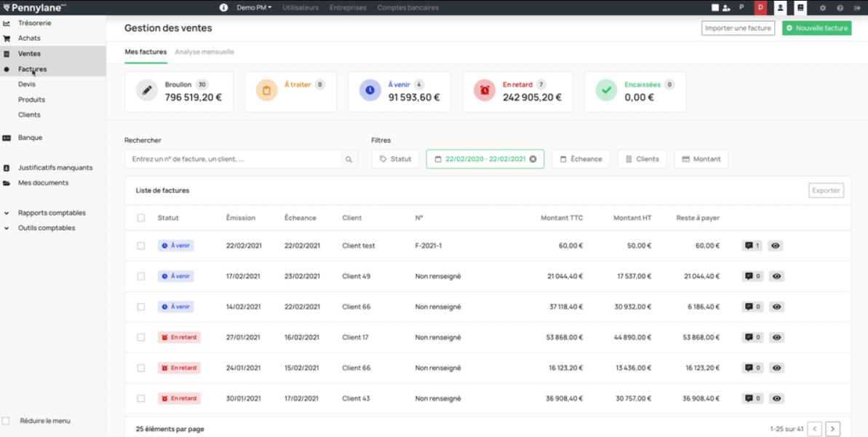Image resolution: width=868 pixels, height=437 pixels.
Task: Select all invoices with header checkbox
Action: [x=141, y=218]
